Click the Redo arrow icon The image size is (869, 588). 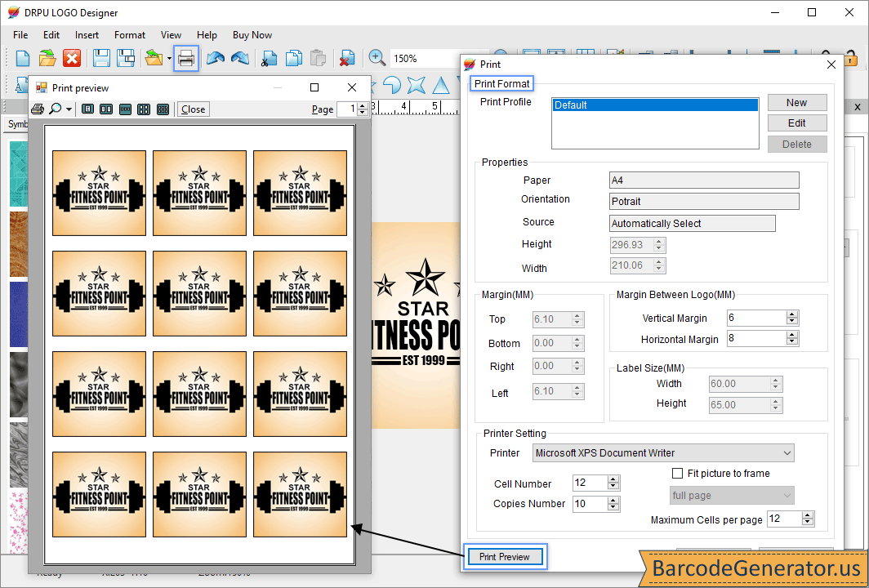pos(240,58)
